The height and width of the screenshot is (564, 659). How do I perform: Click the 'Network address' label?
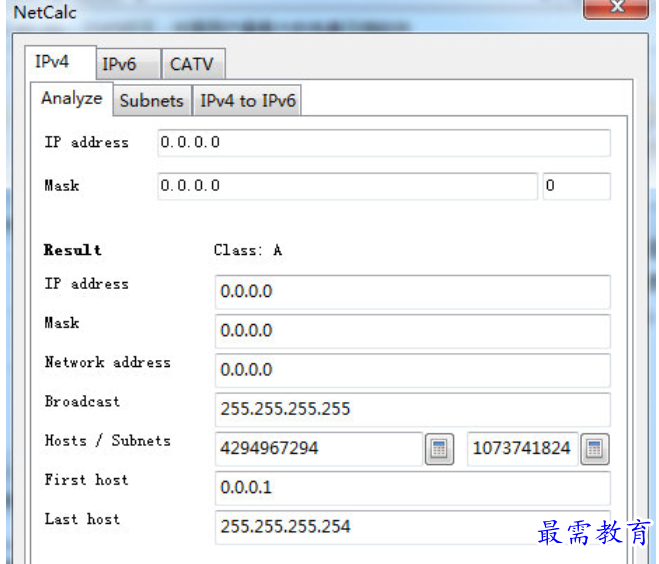(x=108, y=362)
